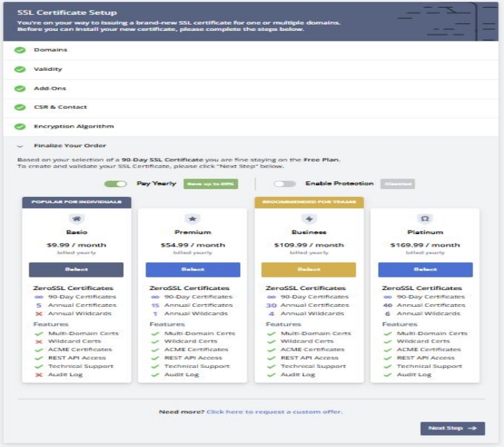Viewport: 504px width, 447px height.
Task: Click infinity icon for Basic 90-Day Certificates
Action: 39,297
